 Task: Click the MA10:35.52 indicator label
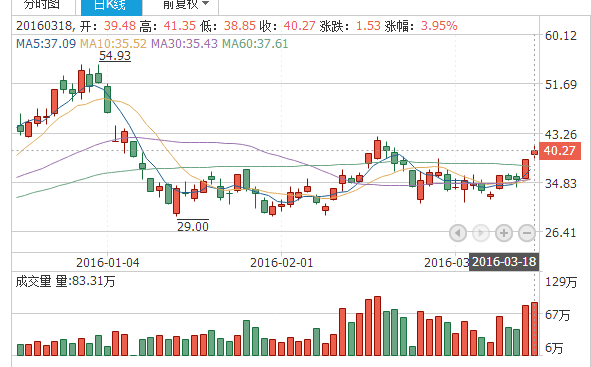[x=113, y=44]
